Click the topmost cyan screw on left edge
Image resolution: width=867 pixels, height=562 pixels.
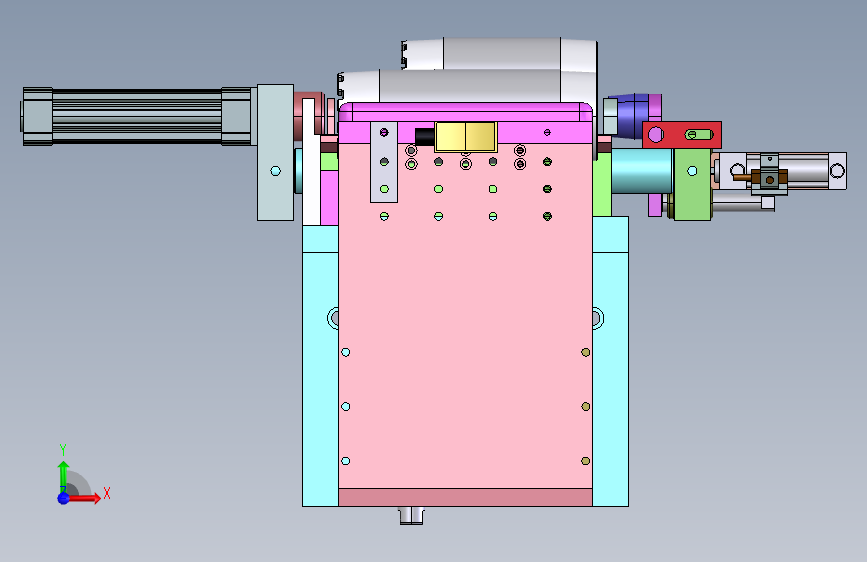point(346,352)
